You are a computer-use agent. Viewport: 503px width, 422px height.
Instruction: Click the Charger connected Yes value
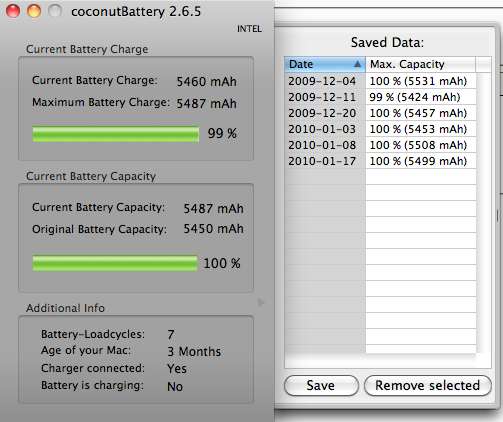tap(177, 369)
